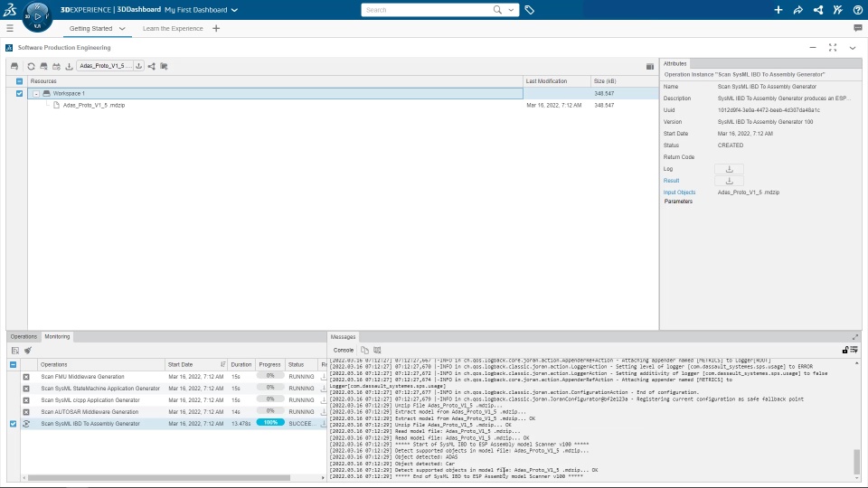Add a new dashboard tab

216,28
